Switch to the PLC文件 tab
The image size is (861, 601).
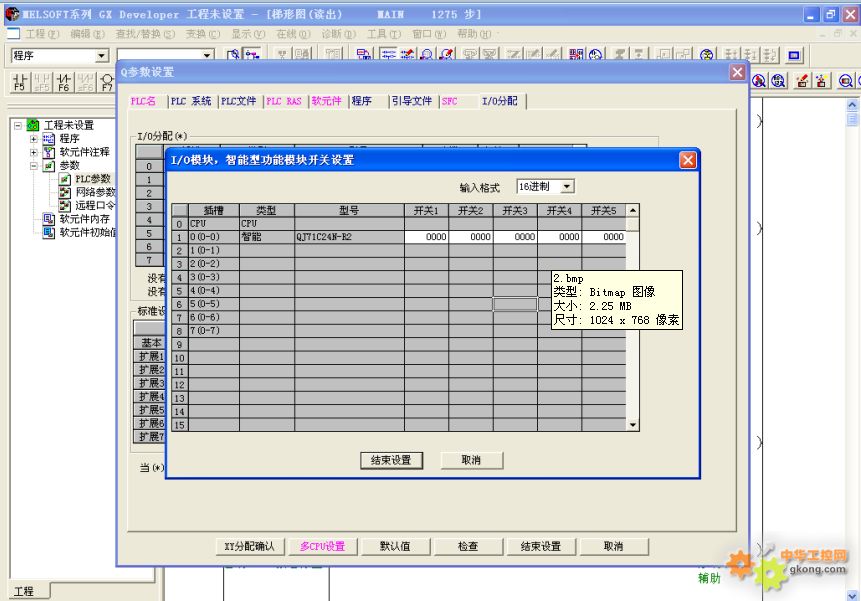239,101
